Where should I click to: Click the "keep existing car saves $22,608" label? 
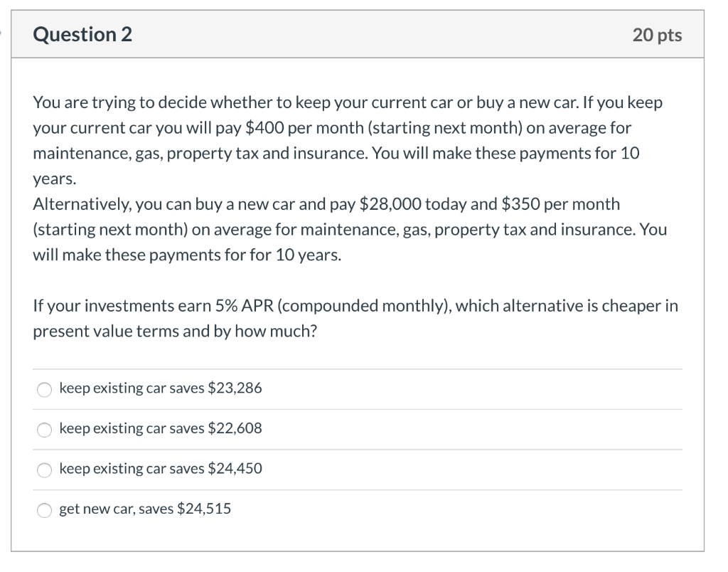tap(161, 428)
